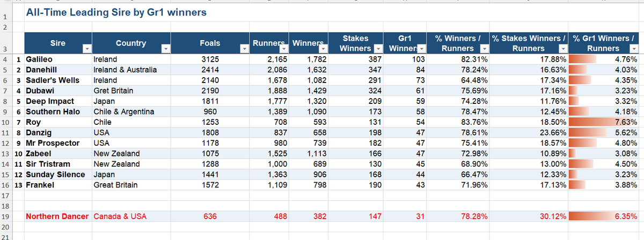Open the Country column filter dropdown
Image resolution: width=644 pixels, height=240 pixels.
[x=166, y=49]
